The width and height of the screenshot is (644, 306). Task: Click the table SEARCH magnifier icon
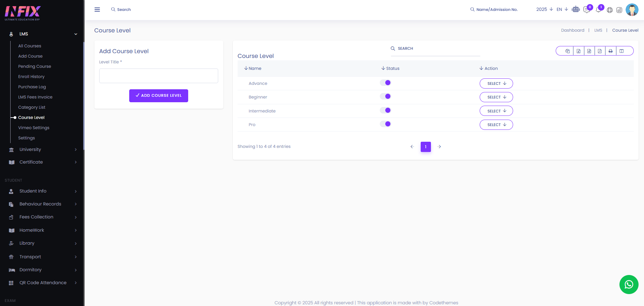pos(393,48)
